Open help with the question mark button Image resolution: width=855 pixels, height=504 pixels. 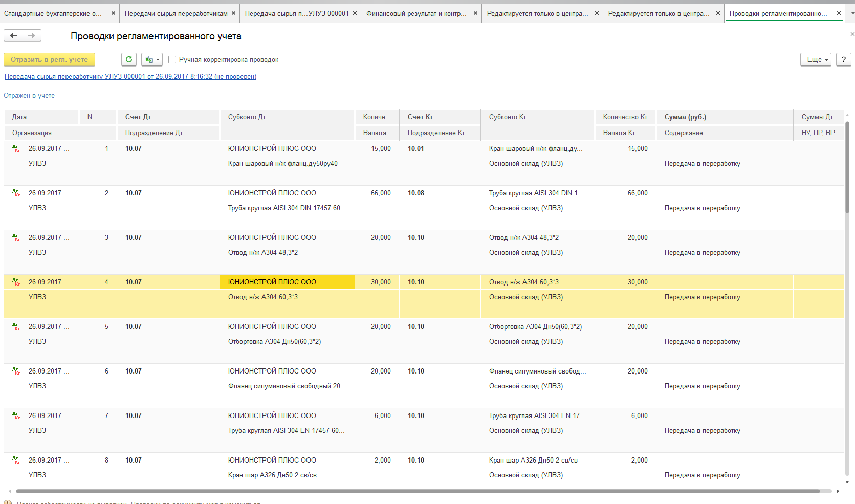point(843,60)
